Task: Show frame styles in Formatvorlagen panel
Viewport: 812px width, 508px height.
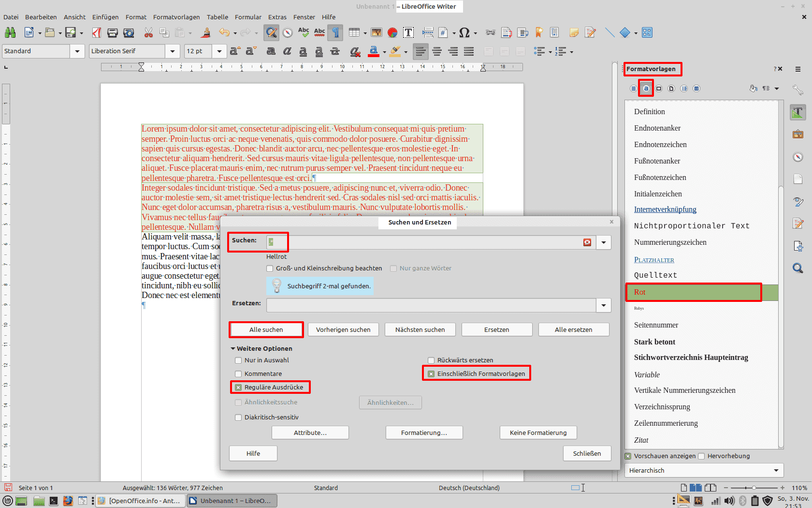Action: pyautogui.click(x=658, y=89)
